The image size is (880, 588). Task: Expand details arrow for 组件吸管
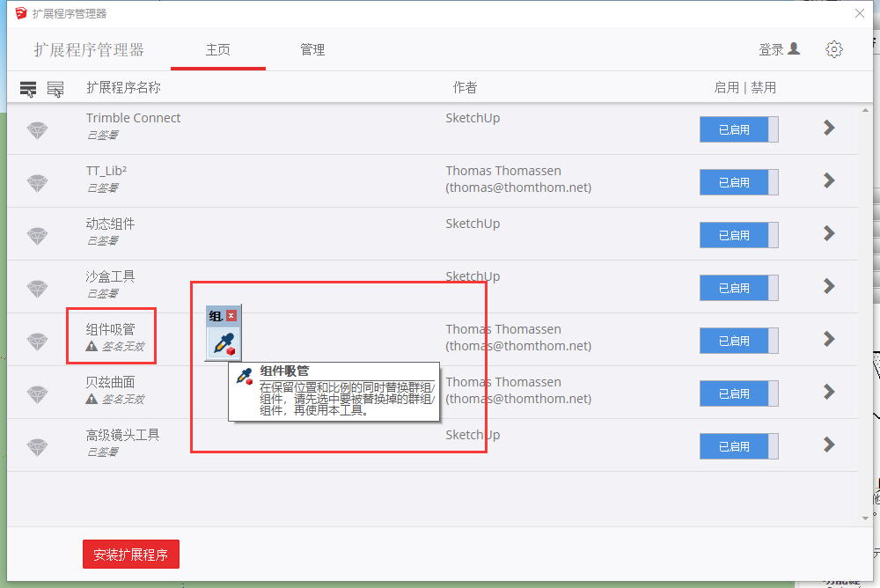click(830, 339)
